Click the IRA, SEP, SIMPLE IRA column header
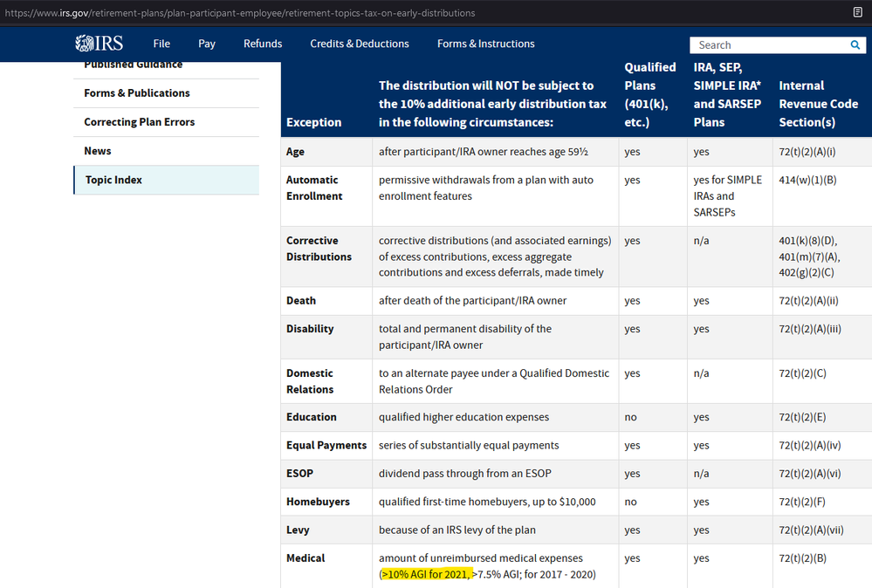This screenshot has height=588, width=872. [727, 94]
